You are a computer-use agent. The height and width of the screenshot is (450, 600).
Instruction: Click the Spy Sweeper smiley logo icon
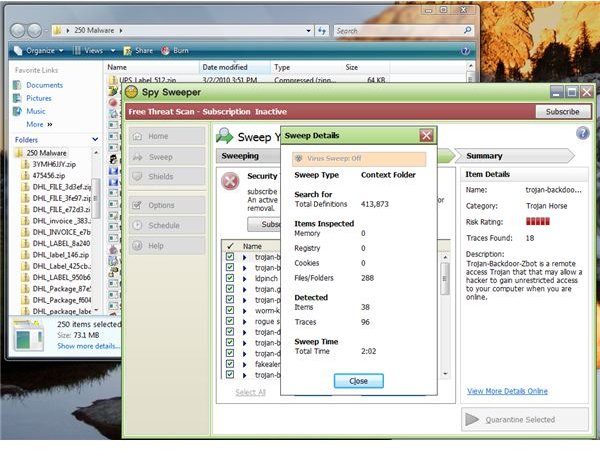[x=131, y=92]
